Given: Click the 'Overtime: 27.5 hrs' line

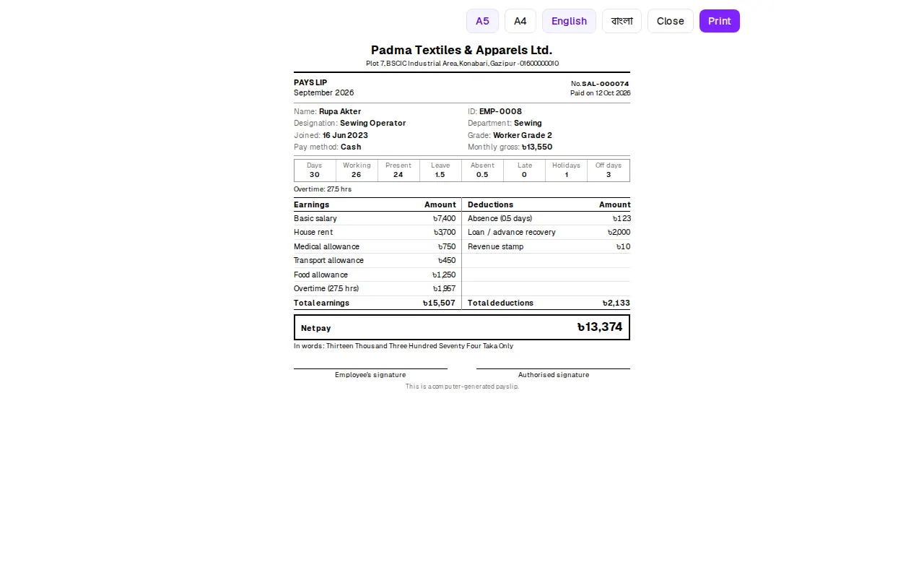Looking at the screenshot, I should [323, 189].
